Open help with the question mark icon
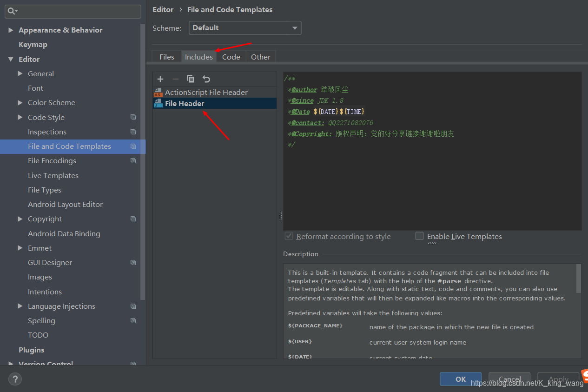The width and height of the screenshot is (588, 392). point(15,379)
